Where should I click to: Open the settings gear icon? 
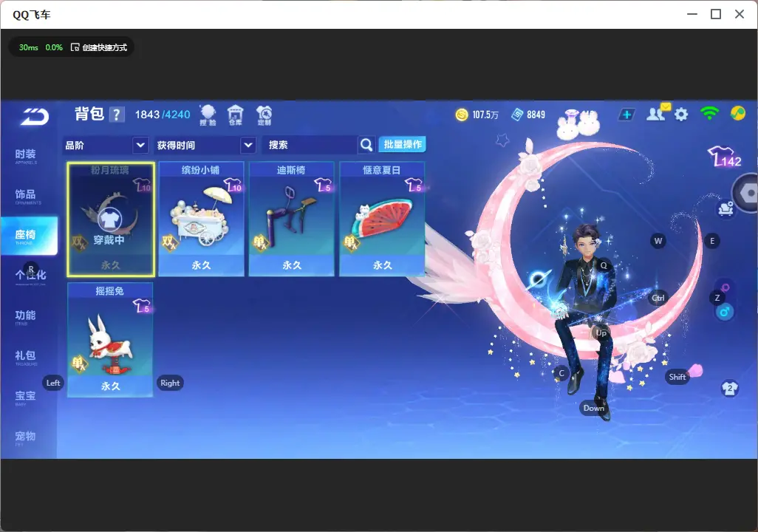pyautogui.click(x=681, y=115)
